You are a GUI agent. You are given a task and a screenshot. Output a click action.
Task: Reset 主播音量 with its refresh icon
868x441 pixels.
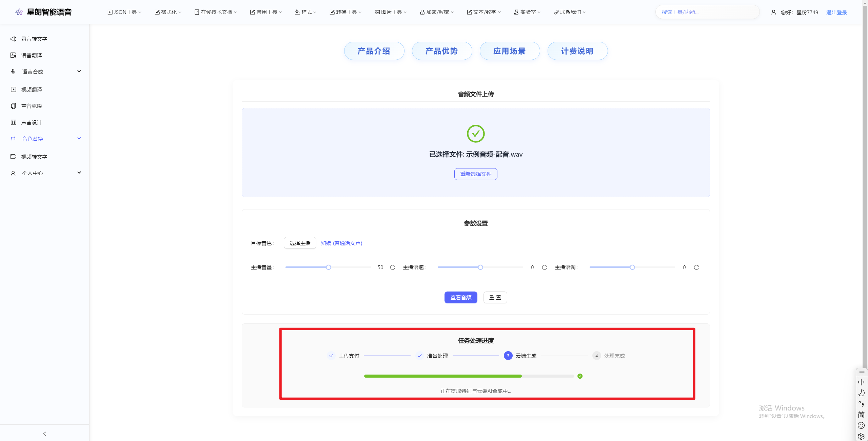click(393, 267)
